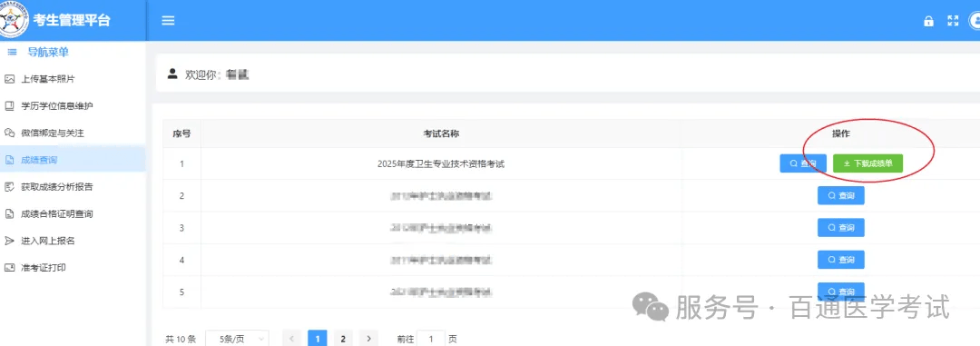Viewport: 980px width, 346px height.
Task: Click the 上传基本照片 image icon
Action: (9, 79)
